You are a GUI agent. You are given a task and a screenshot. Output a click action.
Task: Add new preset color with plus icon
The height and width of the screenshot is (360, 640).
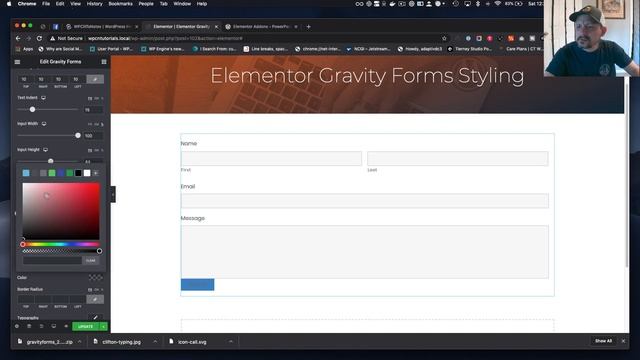point(96,173)
